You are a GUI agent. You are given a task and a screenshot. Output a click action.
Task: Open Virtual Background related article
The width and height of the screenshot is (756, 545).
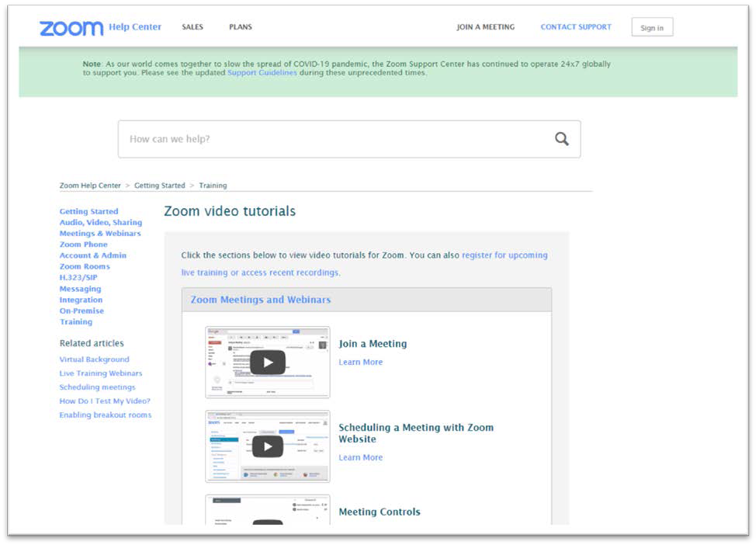tap(95, 359)
